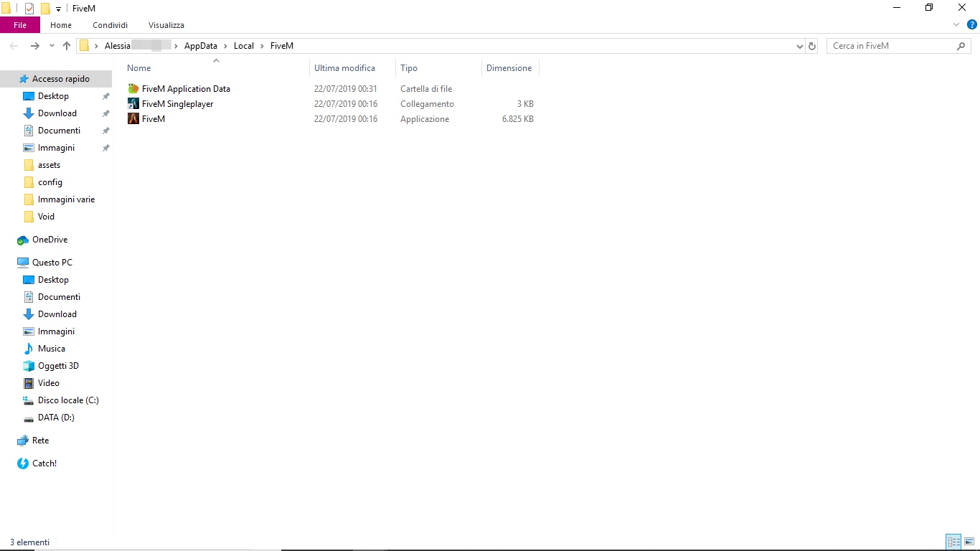Open Rete network in sidebar
980x551 pixels.
click(x=40, y=441)
